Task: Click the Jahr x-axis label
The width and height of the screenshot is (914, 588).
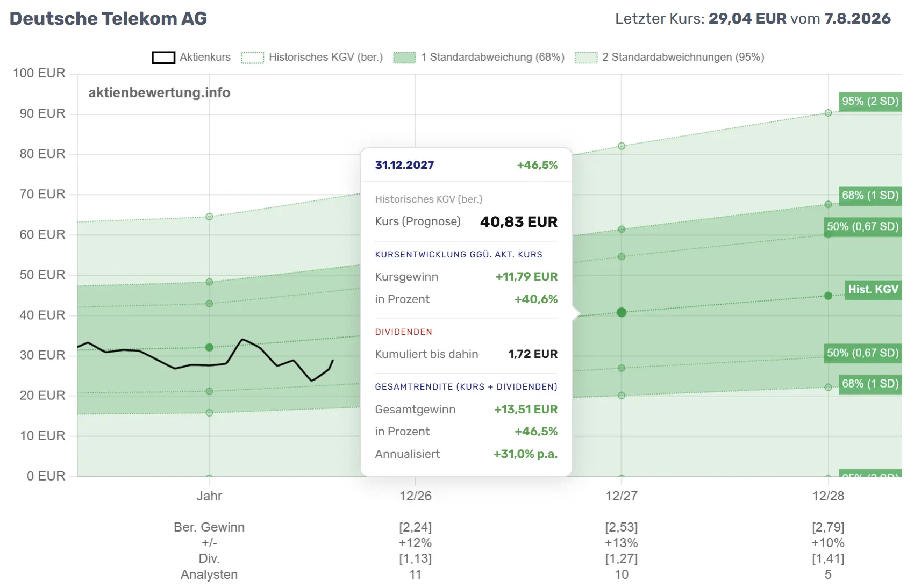Action: click(209, 496)
